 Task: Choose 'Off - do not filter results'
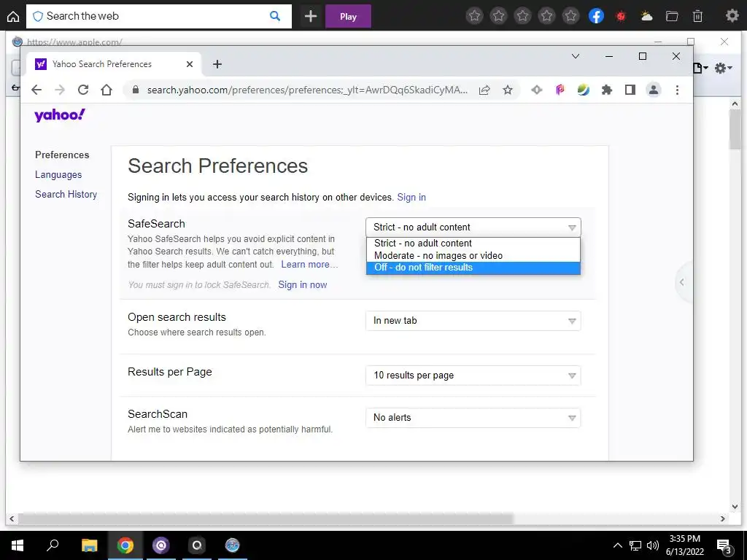tap(473, 268)
